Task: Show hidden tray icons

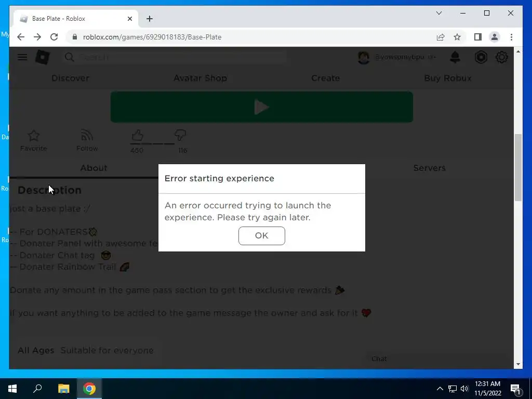Action: point(440,389)
